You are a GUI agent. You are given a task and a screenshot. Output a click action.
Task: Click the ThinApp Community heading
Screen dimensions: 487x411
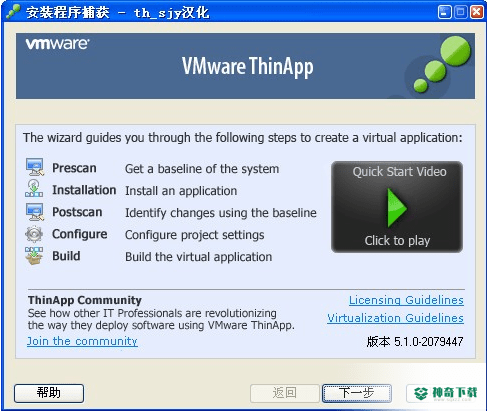pos(85,300)
